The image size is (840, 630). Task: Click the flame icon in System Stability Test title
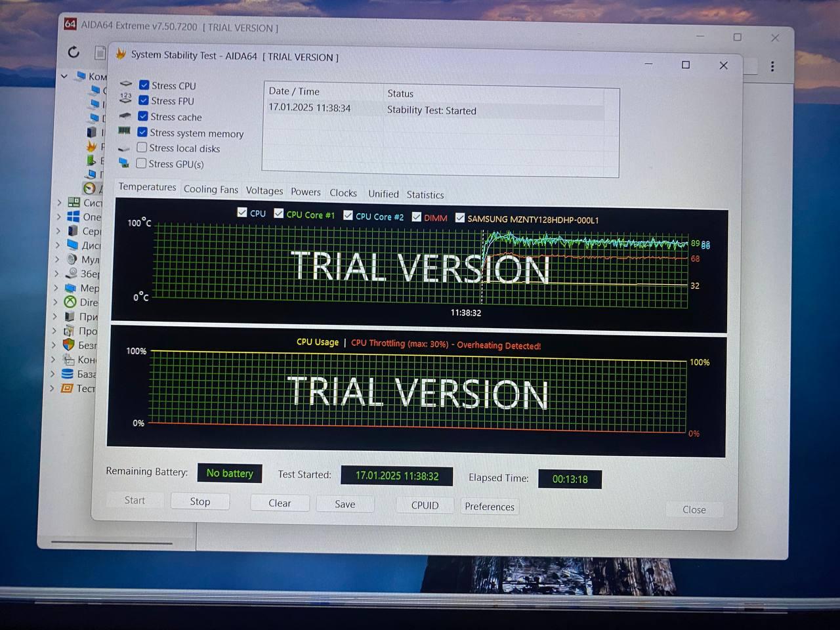pyautogui.click(x=121, y=54)
